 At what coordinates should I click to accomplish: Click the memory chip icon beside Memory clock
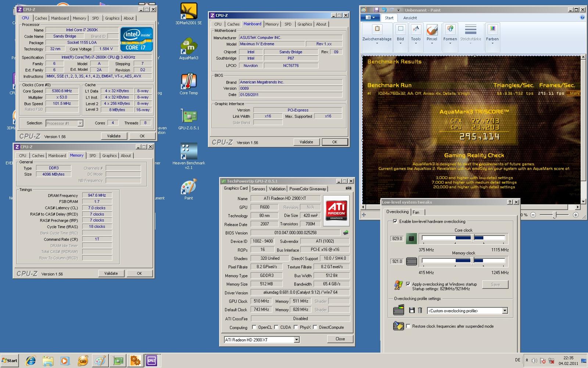coord(411,261)
